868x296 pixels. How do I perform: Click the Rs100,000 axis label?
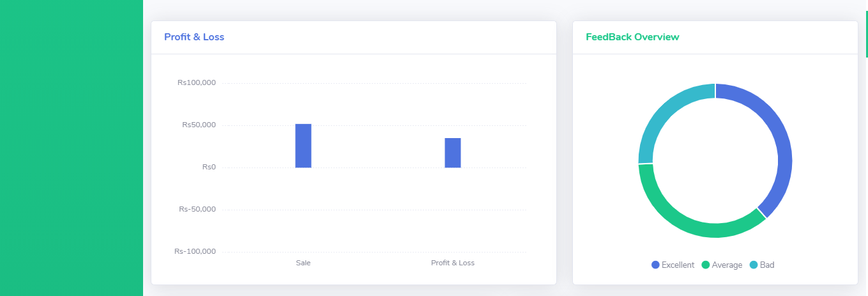[x=197, y=82]
